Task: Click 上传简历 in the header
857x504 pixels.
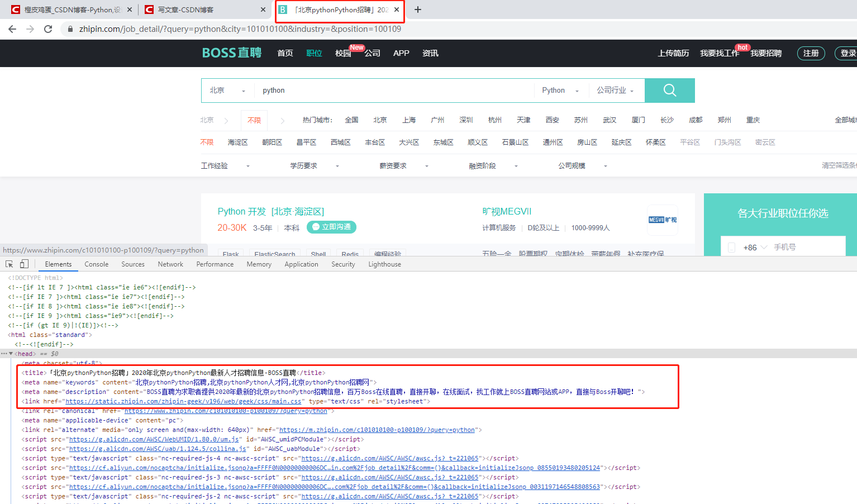Action: coord(673,53)
